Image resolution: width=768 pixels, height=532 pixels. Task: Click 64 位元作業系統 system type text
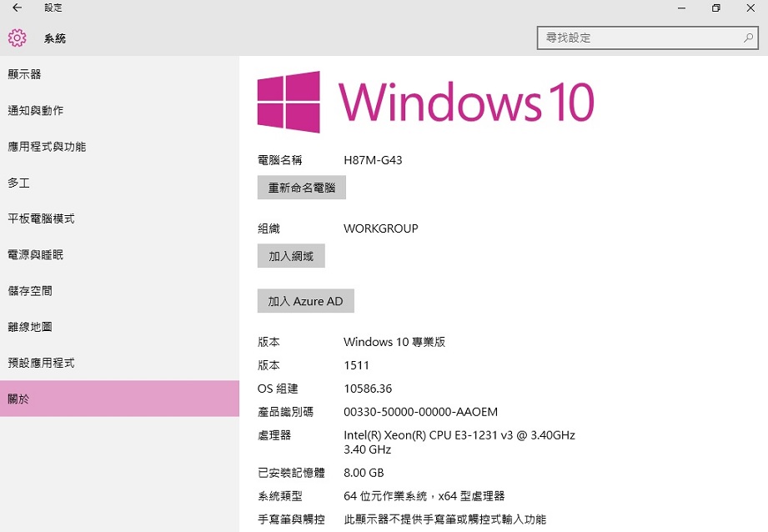[424, 496]
